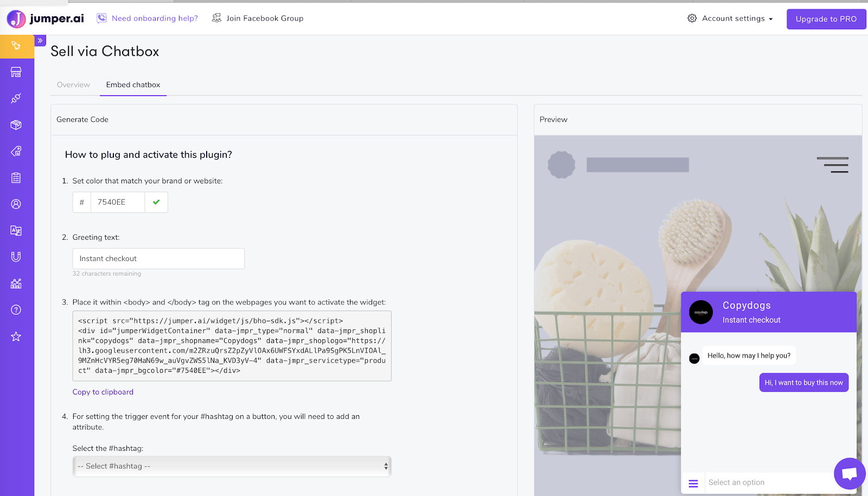This screenshot has width=868, height=496.
Task: Click the 'Instant checkout' greeting text field
Action: [158, 259]
